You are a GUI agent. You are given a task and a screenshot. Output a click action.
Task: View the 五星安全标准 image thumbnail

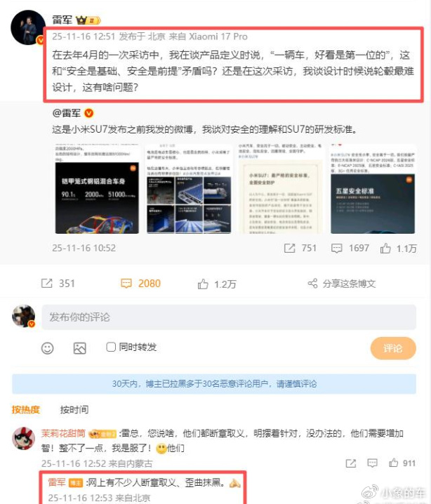(x=373, y=189)
